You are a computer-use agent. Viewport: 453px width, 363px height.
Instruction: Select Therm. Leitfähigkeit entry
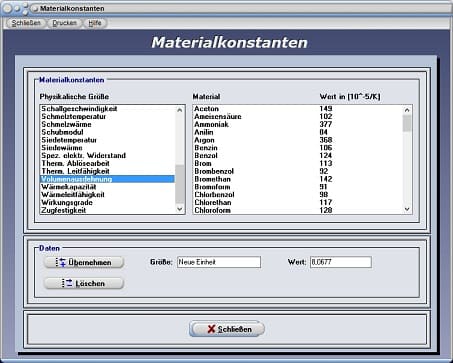107,171
